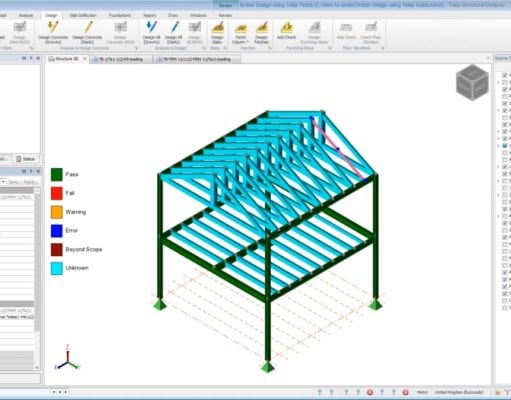Click the Scene Content panel header
The image size is (511, 400).
click(503, 58)
